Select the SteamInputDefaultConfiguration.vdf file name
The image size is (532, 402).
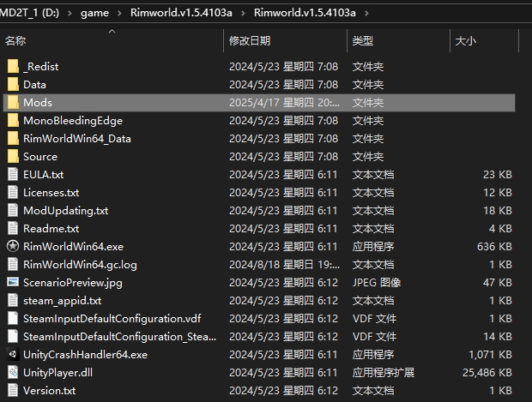(112, 319)
